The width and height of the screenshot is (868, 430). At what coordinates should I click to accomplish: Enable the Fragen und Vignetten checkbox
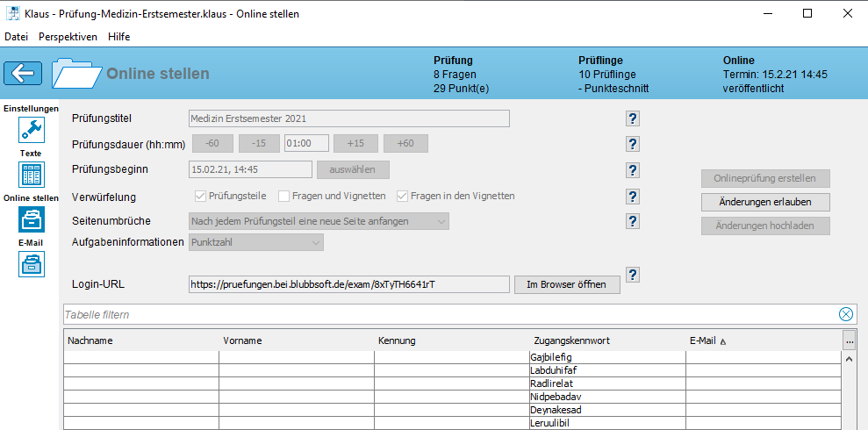(x=283, y=197)
